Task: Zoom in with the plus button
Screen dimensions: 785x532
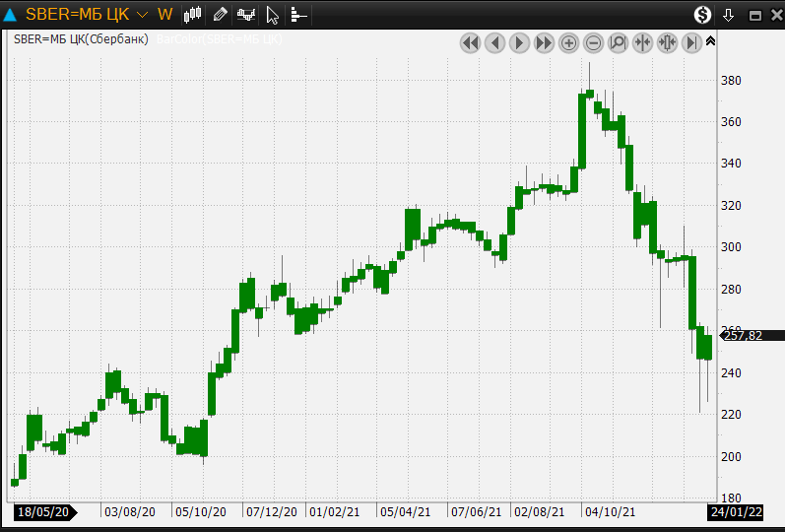Action: (569, 42)
